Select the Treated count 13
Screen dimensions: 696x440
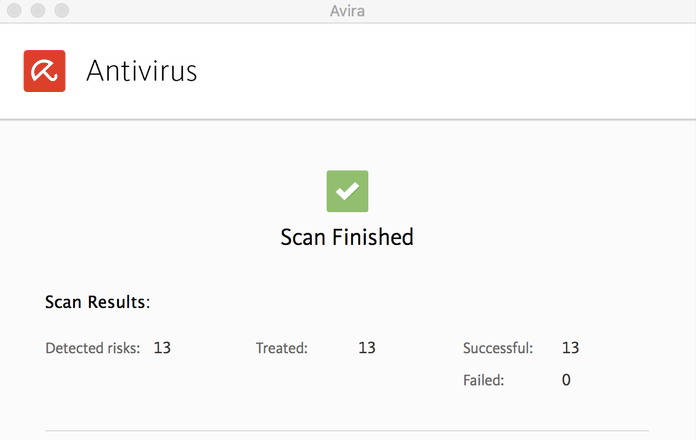(367, 348)
